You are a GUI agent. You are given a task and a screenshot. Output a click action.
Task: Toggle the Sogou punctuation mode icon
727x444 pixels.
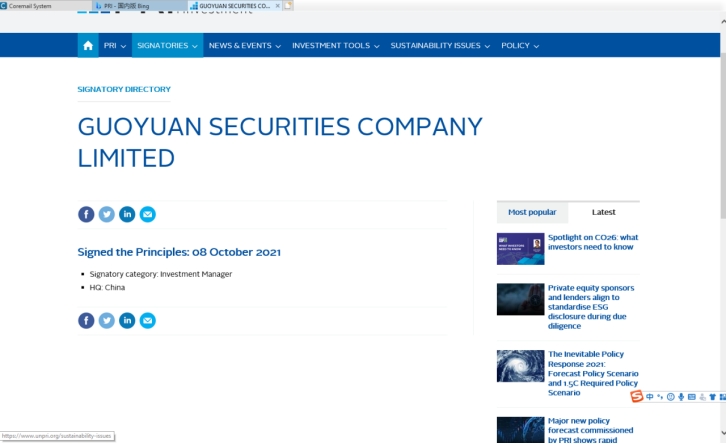click(660, 397)
